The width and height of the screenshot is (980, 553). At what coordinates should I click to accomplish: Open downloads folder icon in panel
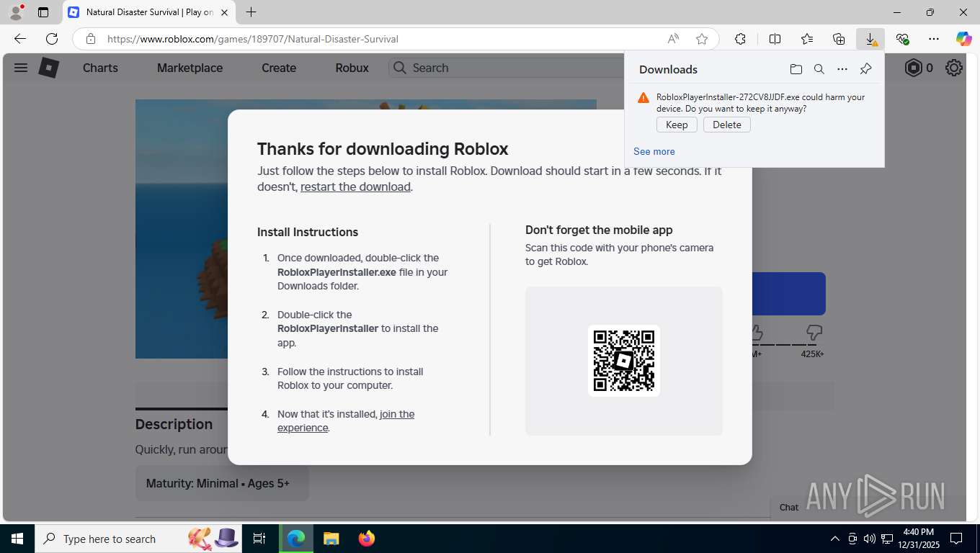[x=796, y=69]
